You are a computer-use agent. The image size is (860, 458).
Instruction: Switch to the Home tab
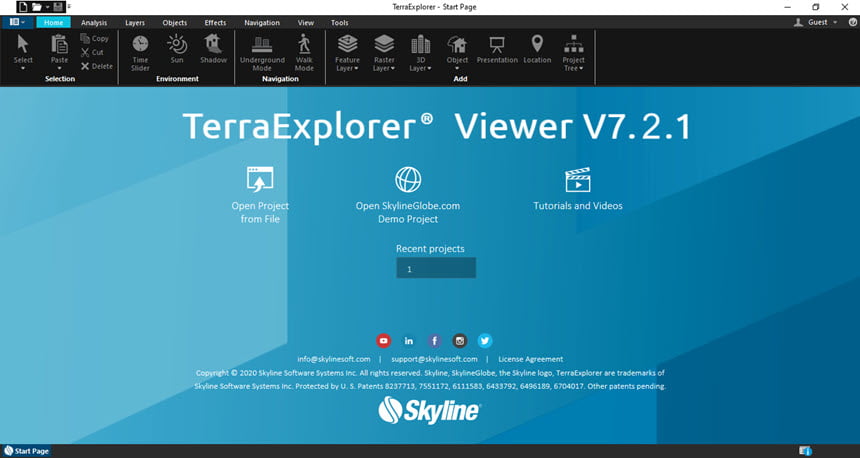[53, 22]
